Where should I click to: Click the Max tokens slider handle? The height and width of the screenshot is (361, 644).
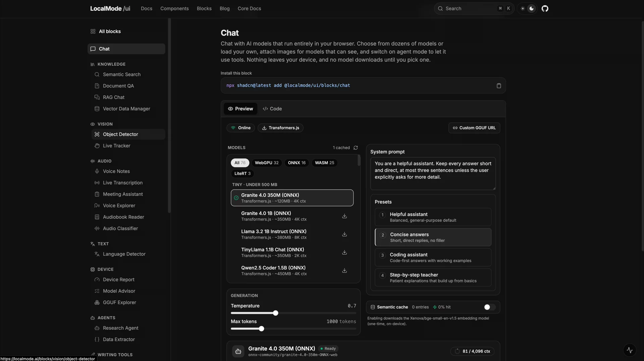coord(261,329)
